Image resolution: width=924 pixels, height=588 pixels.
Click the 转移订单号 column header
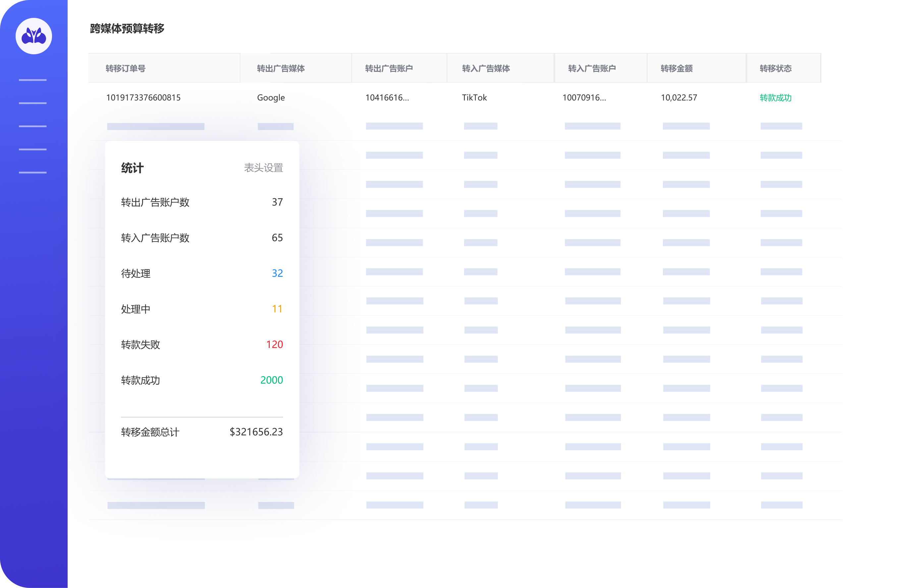pos(126,68)
